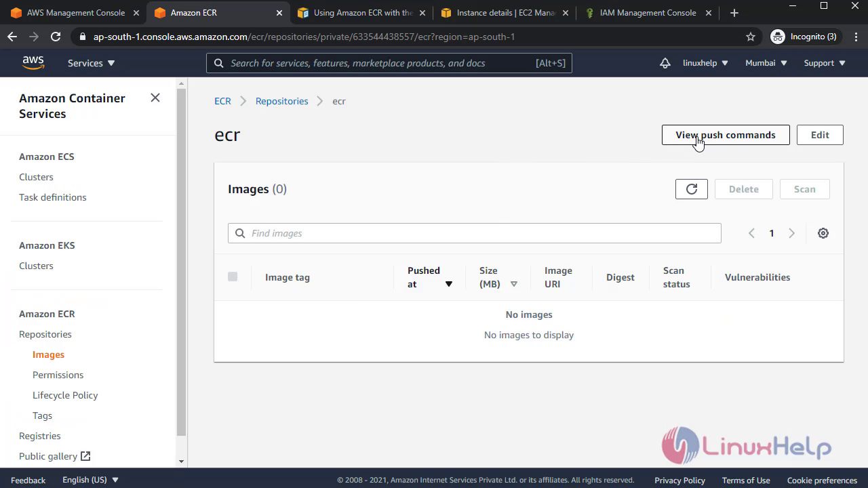Click the AWS logo home icon
Image resolution: width=868 pixels, height=488 pixels.
(33, 62)
